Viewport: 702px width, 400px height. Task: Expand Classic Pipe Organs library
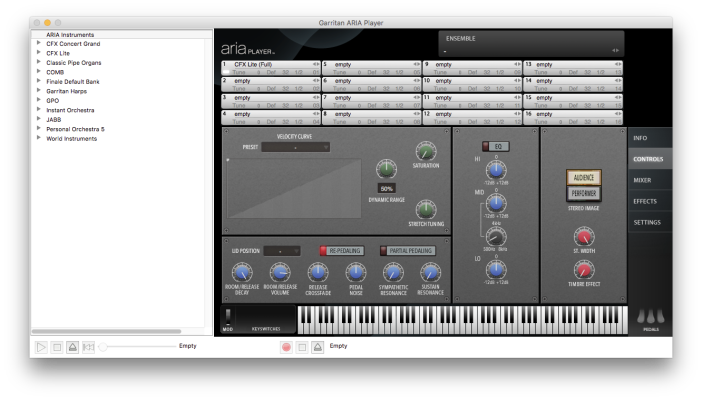39,62
